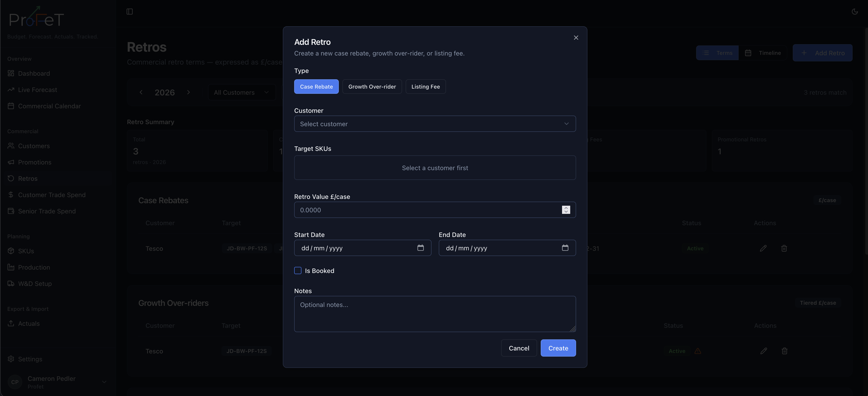Click the Promotions megaphone icon
868x396 pixels.
[x=11, y=162]
